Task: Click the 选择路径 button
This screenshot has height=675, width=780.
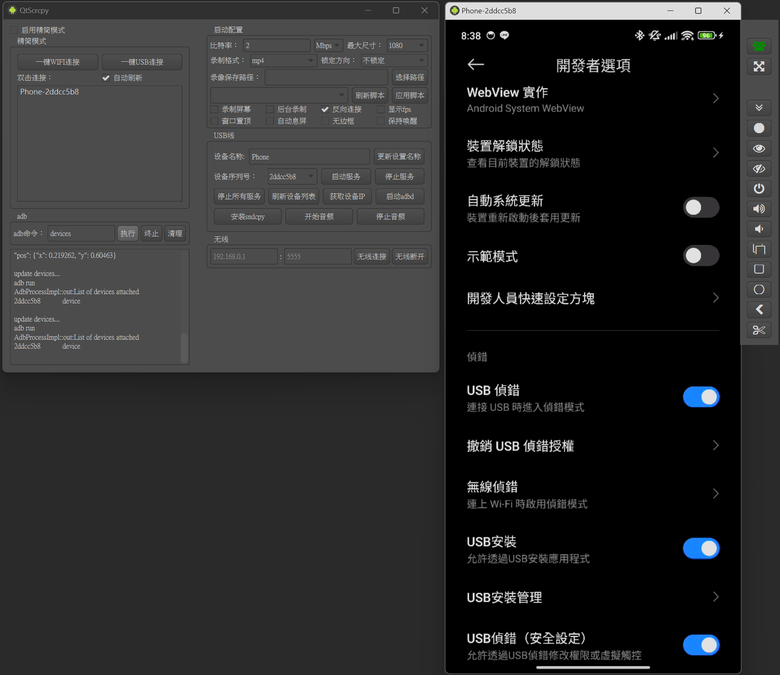Action: tap(410, 77)
